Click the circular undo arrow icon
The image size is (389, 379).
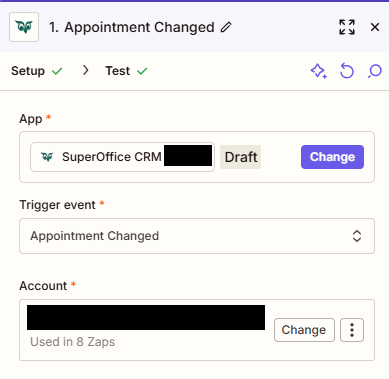tap(347, 71)
